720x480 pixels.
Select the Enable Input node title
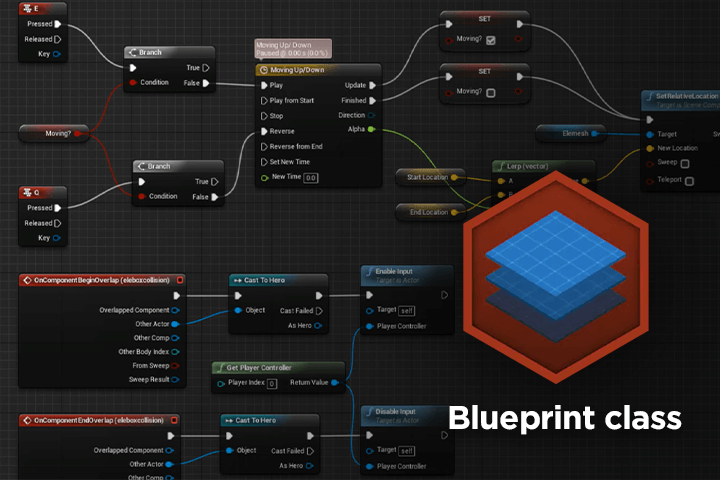394,271
